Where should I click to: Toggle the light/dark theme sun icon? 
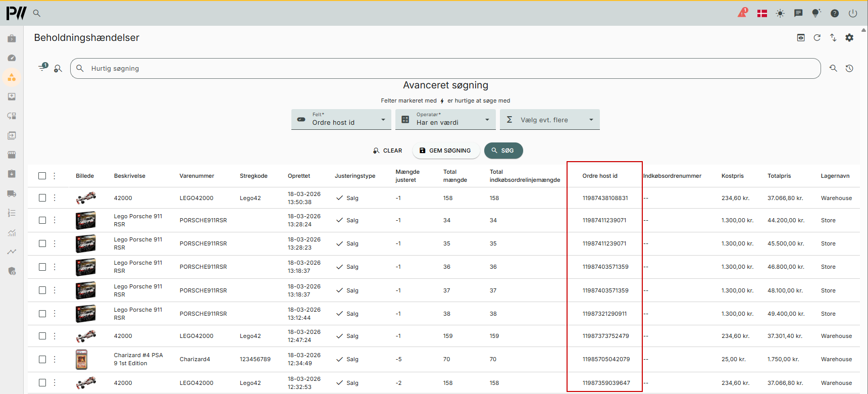780,14
